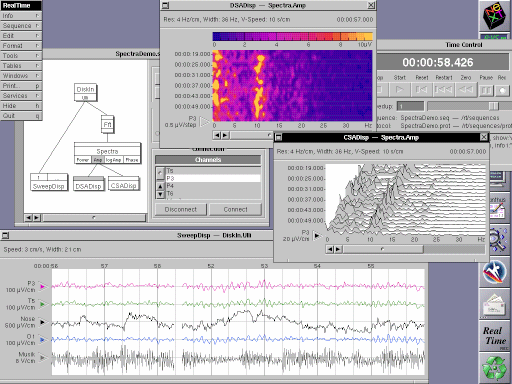Open the RealTime app dock icon

(495, 336)
